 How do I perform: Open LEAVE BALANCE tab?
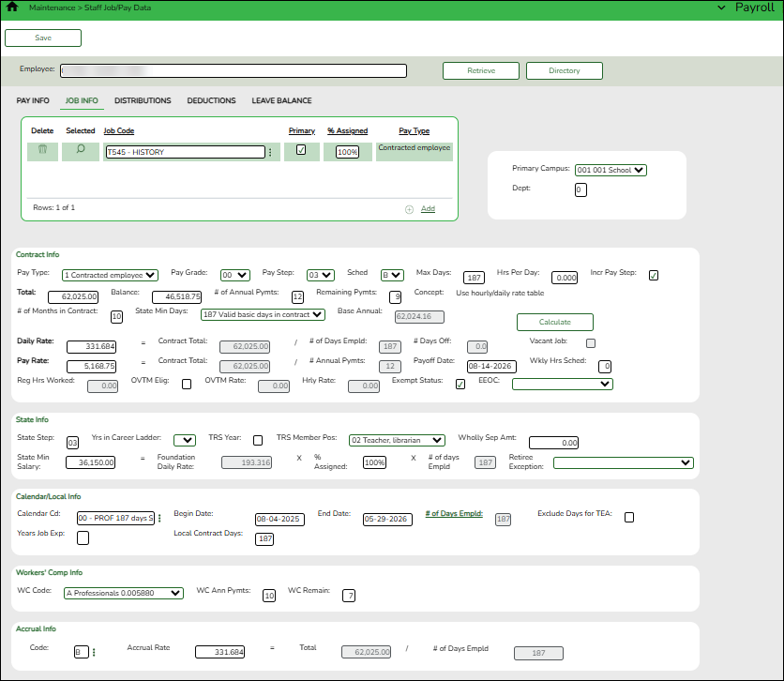click(281, 100)
